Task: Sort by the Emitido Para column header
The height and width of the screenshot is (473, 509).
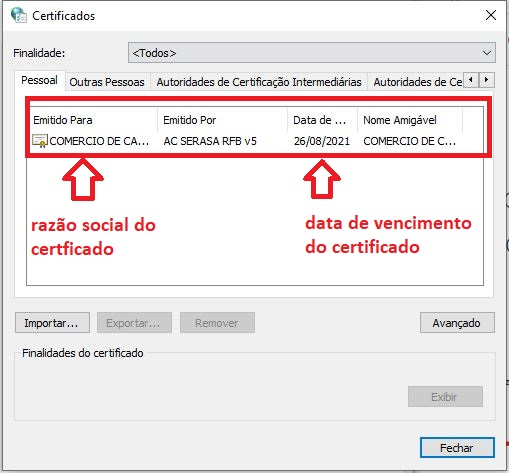Action: (94, 120)
